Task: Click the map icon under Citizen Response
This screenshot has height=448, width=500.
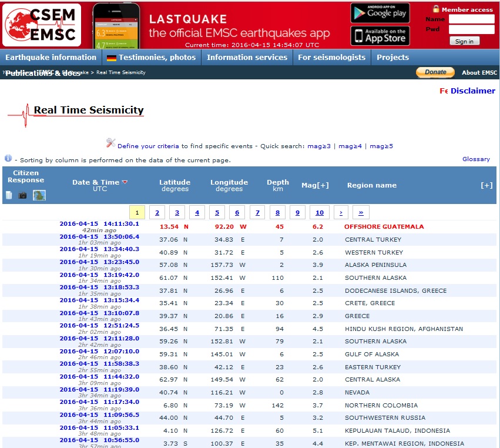Action: 39,195
